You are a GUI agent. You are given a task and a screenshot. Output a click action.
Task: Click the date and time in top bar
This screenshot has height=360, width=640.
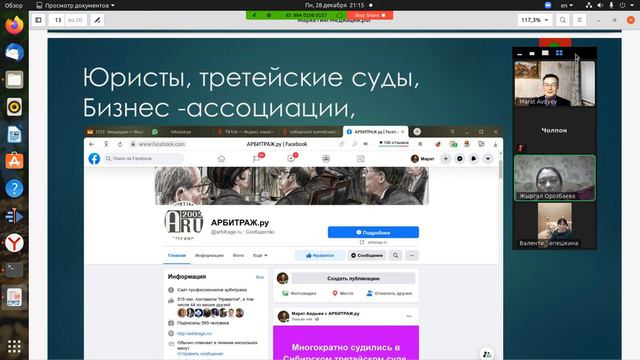click(334, 5)
